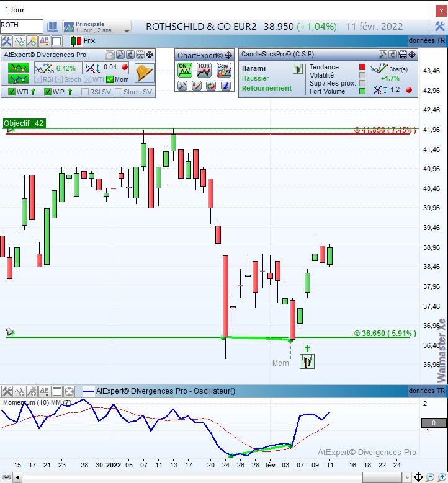The image size is (448, 483).
Task: Open the AP alert tool in price toolbar
Action: (x=44, y=41)
